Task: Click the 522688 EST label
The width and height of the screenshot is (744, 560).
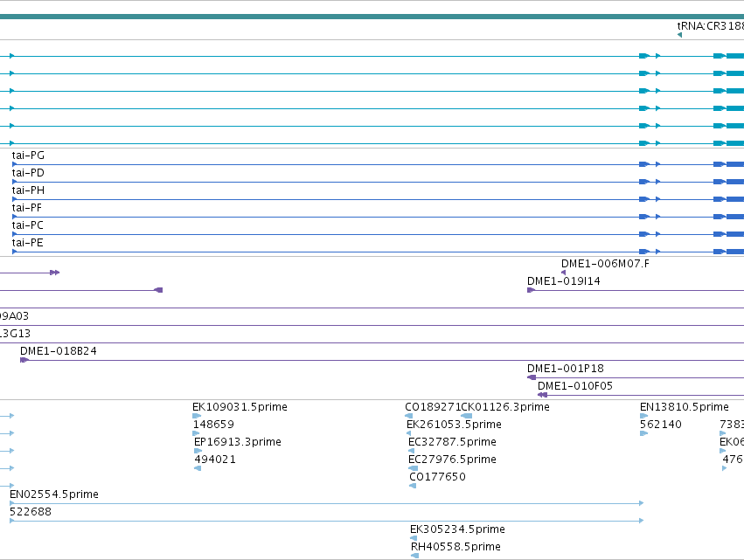Action: pos(31,512)
